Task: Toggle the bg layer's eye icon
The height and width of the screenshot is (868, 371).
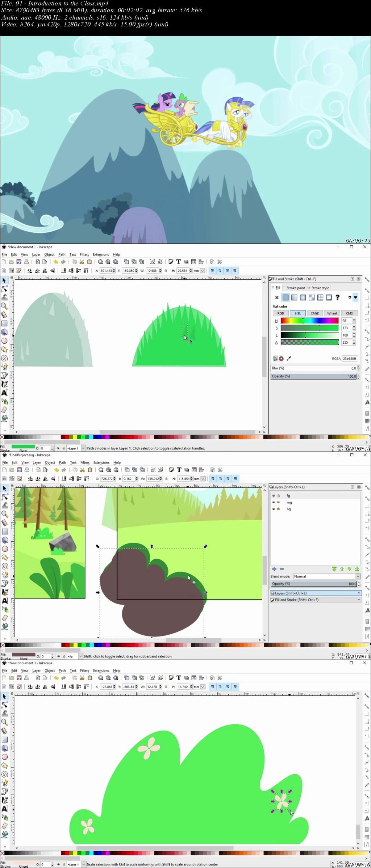Action: [x=274, y=509]
